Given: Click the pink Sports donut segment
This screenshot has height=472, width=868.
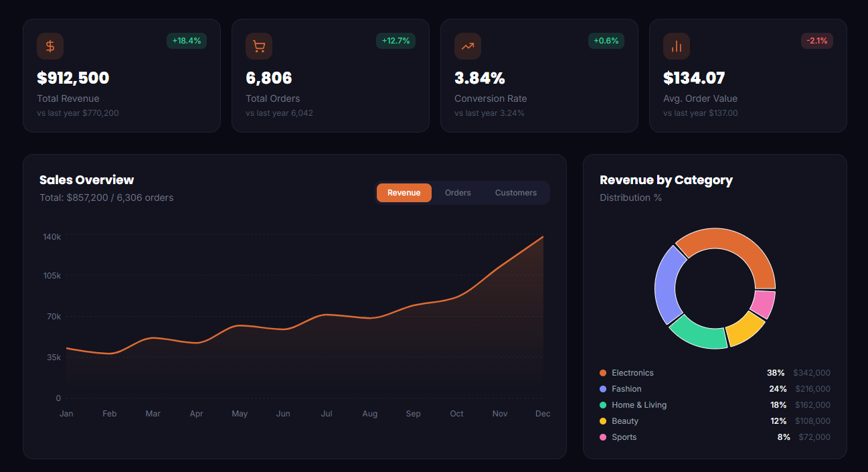Looking at the screenshot, I should (x=764, y=304).
